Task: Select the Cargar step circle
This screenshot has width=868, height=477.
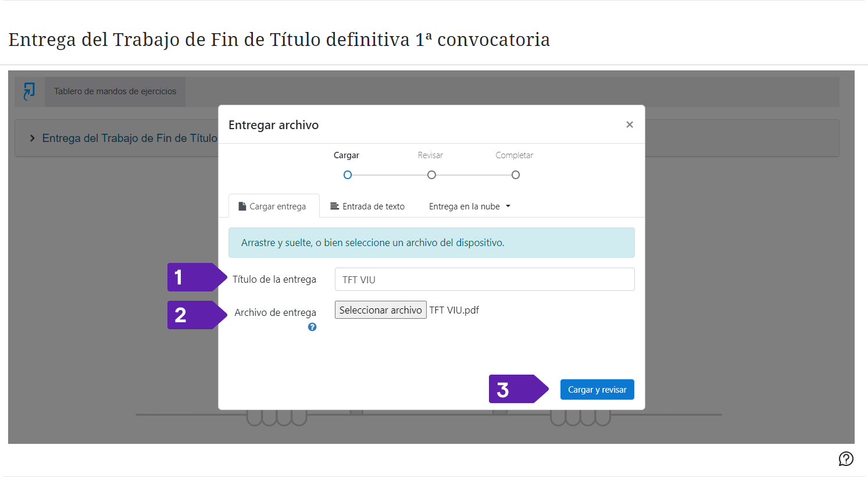Action: pos(348,175)
